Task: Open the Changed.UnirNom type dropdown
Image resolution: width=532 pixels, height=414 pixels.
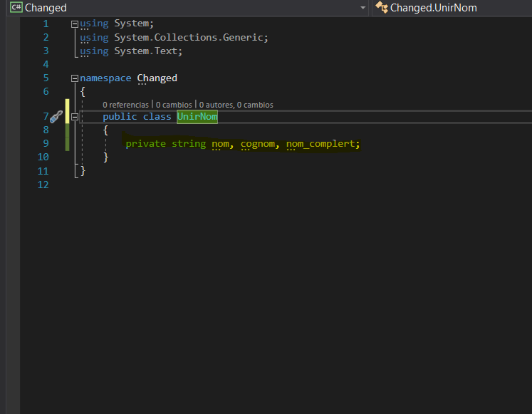Action: pos(450,8)
